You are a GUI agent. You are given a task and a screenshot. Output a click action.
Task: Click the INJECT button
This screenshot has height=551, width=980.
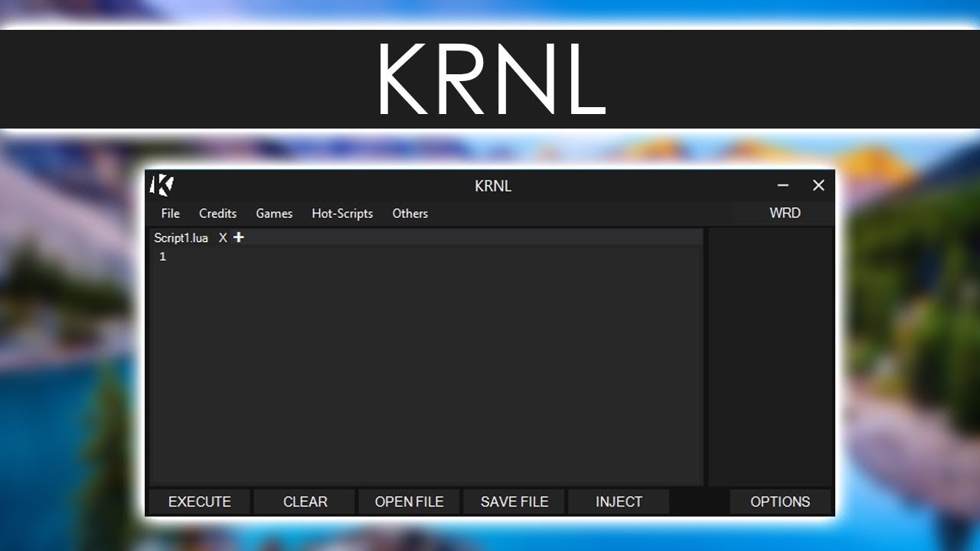click(619, 502)
